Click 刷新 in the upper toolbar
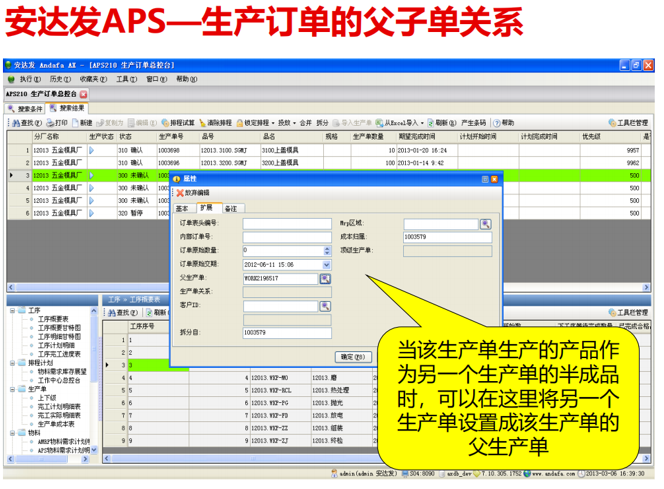The width and height of the screenshot is (664, 489). (442, 123)
